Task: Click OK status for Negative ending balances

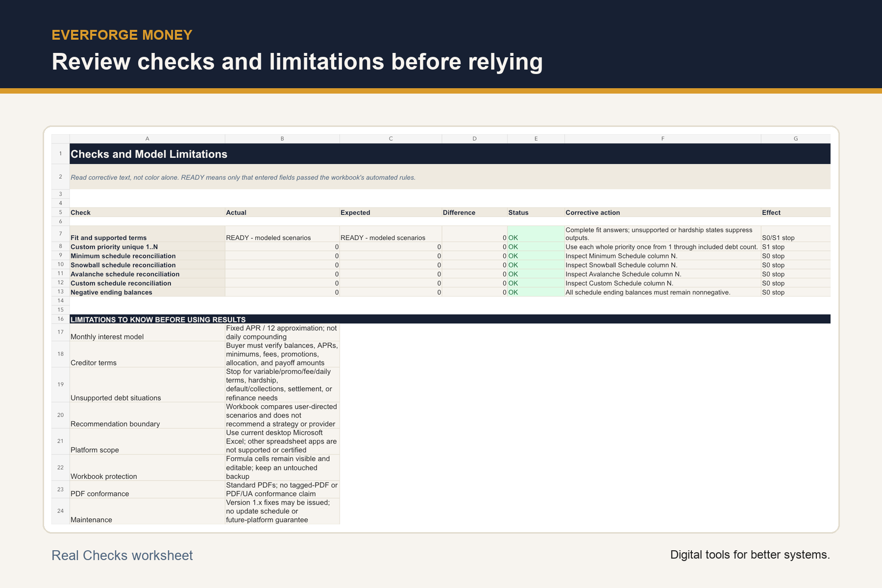Action: point(536,292)
